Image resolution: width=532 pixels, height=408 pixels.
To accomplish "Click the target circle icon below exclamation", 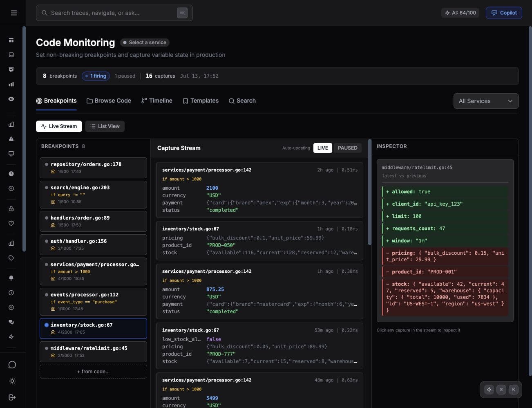I will (11, 188).
